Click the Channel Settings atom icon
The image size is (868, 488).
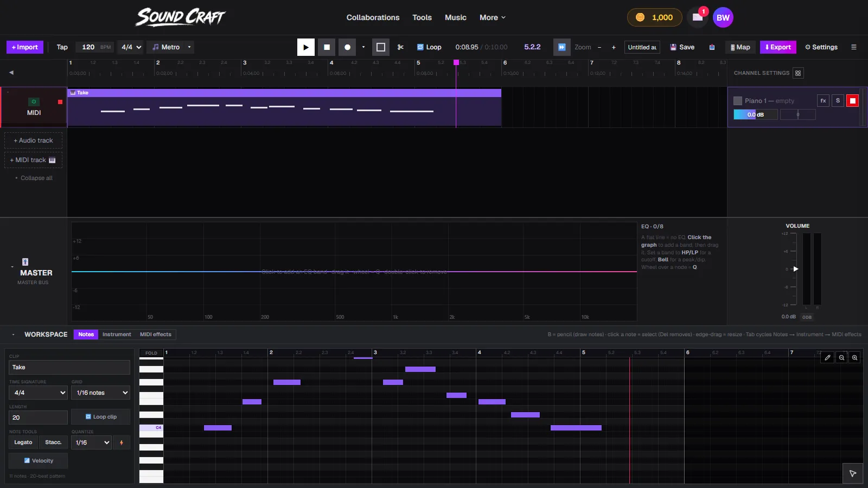click(798, 73)
